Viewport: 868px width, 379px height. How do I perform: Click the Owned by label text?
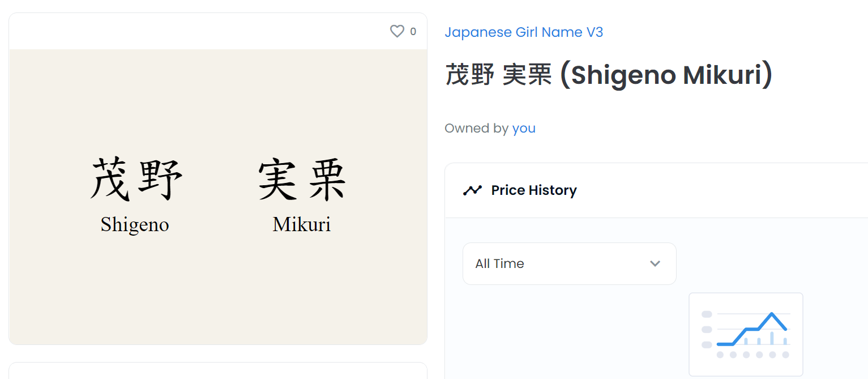(476, 129)
